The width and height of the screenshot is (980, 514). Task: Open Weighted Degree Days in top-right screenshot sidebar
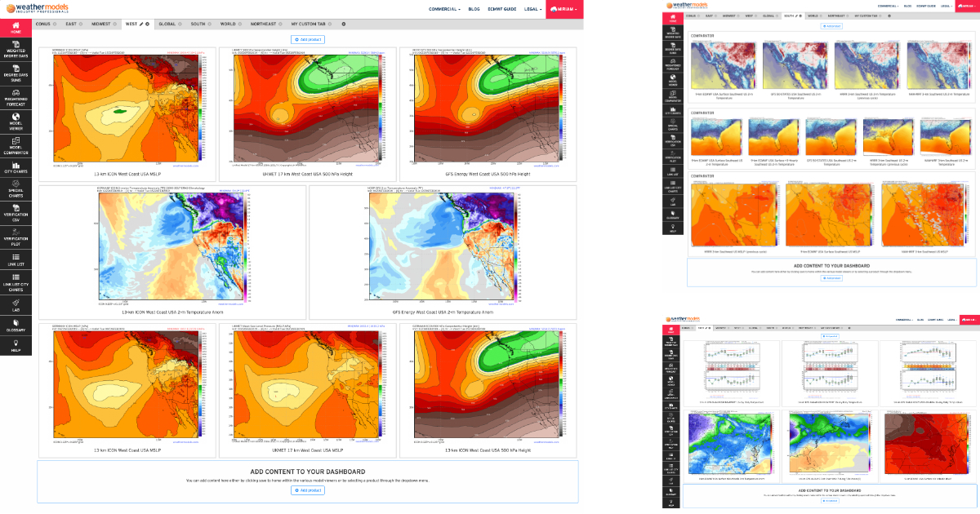tap(673, 34)
